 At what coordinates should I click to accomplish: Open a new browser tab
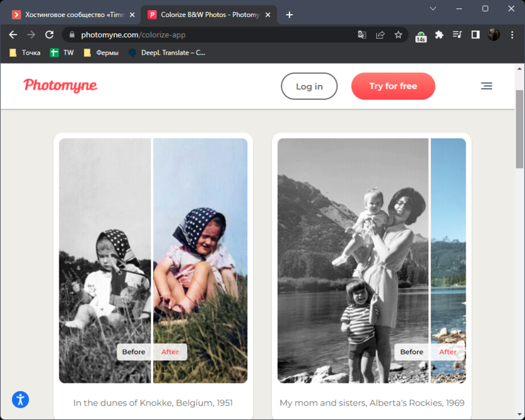[289, 15]
